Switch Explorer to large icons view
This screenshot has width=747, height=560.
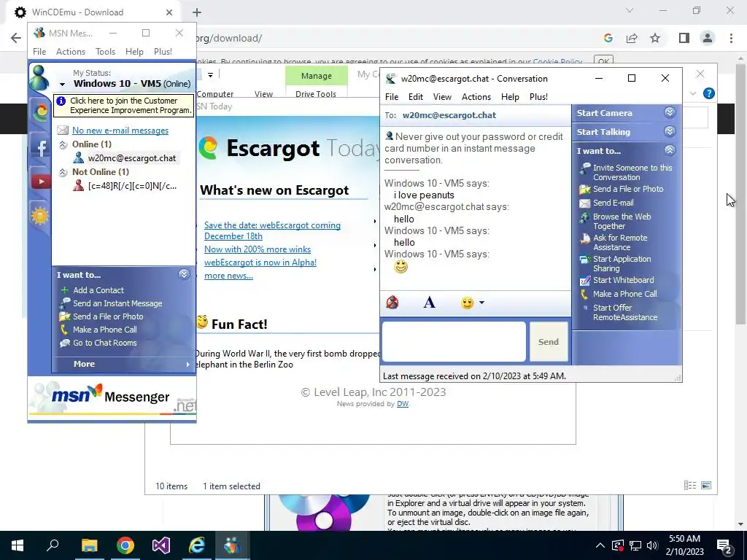[706, 485]
